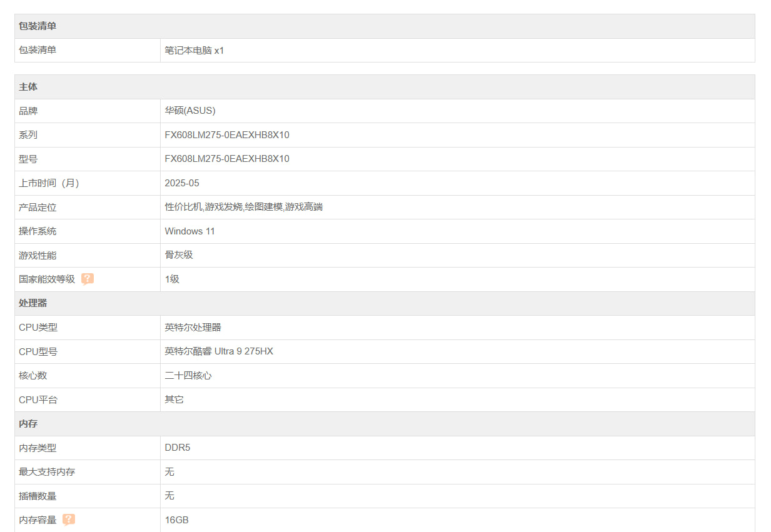The width and height of the screenshot is (771, 532).
Task: Click the 核心数 value 二十四核心
Action: pyautogui.click(x=188, y=376)
